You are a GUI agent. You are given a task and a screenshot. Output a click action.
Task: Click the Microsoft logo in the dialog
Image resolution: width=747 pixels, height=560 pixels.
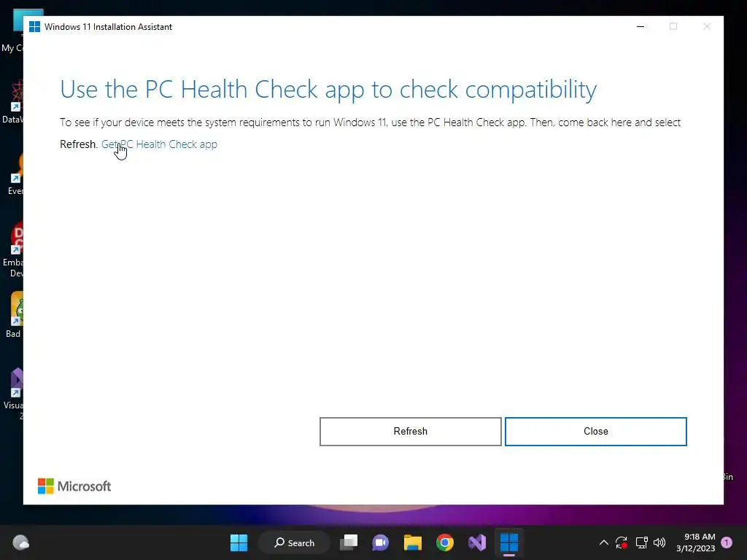74,486
